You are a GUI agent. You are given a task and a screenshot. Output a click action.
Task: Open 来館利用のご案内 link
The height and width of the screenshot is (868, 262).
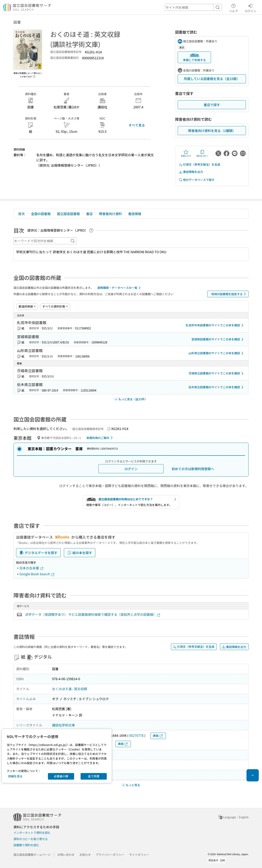coord(99,438)
